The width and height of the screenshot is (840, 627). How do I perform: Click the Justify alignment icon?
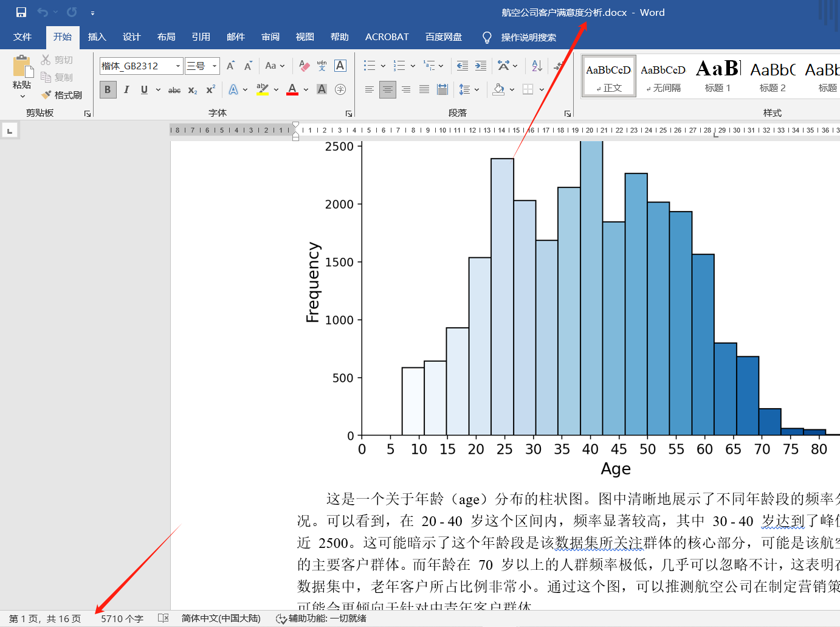[x=424, y=89]
